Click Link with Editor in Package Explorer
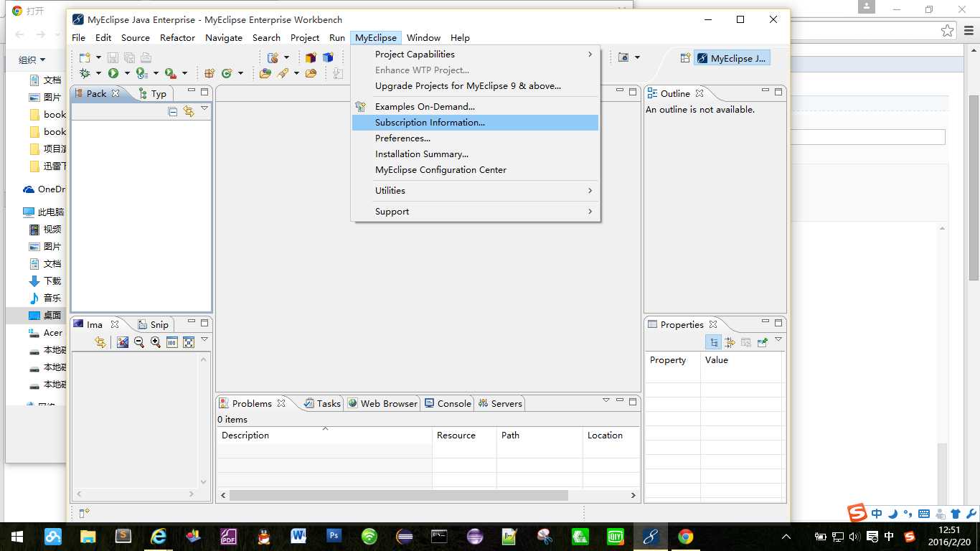 [189, 111]
